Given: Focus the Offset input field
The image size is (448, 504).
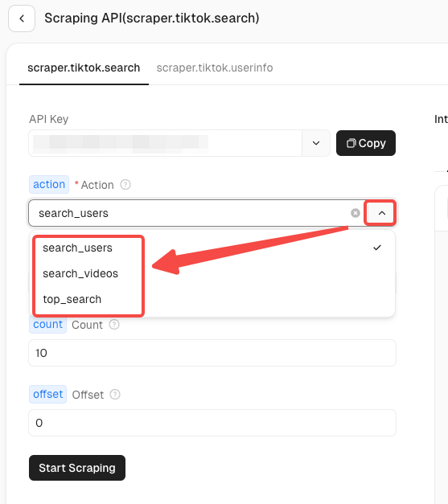Looking at the screenshot, I should pos(212,423).
